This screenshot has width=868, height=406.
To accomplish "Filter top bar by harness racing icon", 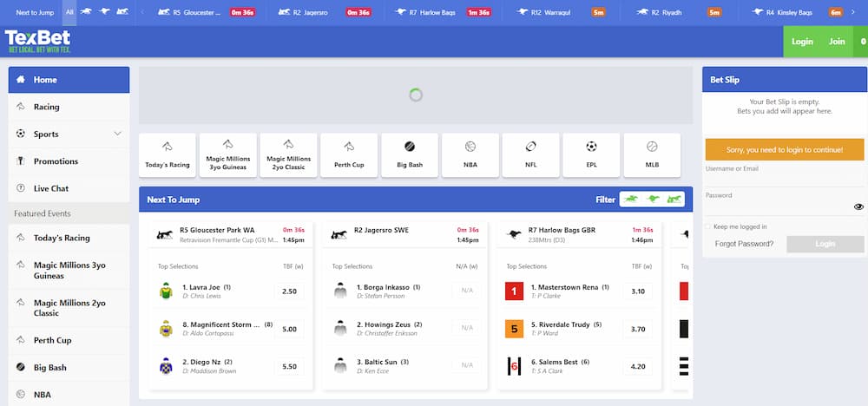I will pyautogui.click(x=122, y=11).
